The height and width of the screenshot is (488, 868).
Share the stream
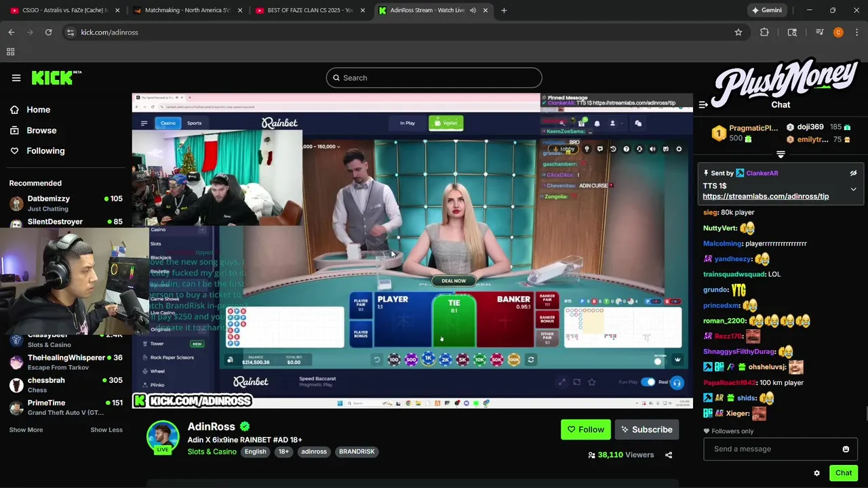tap(669, 455)
